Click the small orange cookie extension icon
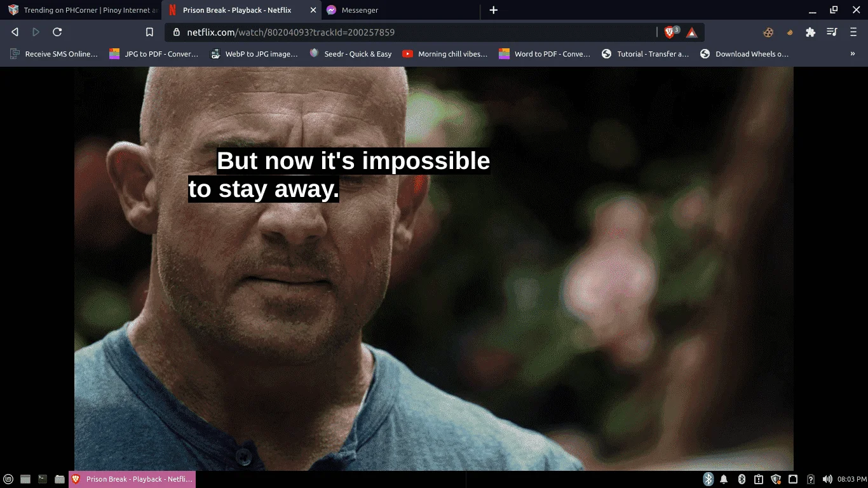The height and width of the screenshot is (488, 868). coord(790,32)
